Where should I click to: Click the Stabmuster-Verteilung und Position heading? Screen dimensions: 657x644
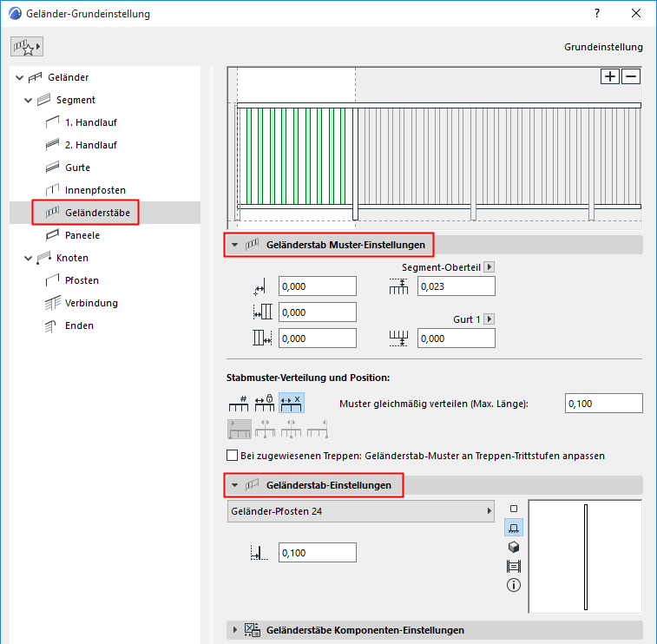pos(308,378)
